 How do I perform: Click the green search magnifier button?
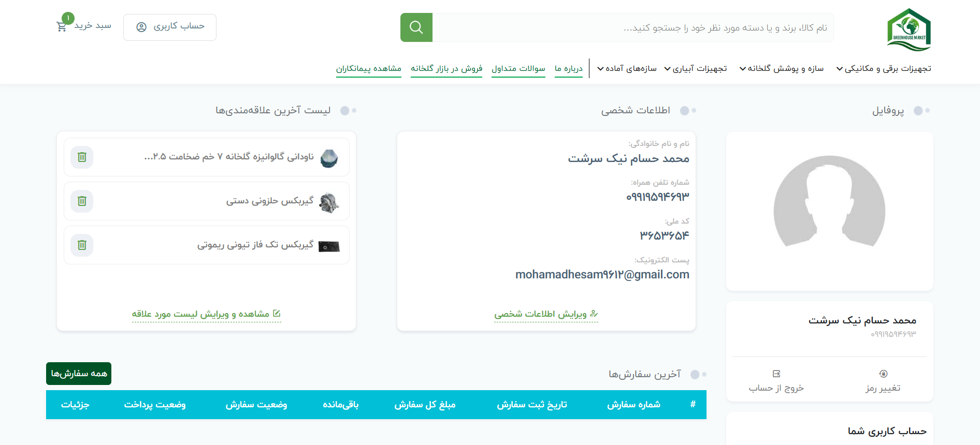click(416, 27)
